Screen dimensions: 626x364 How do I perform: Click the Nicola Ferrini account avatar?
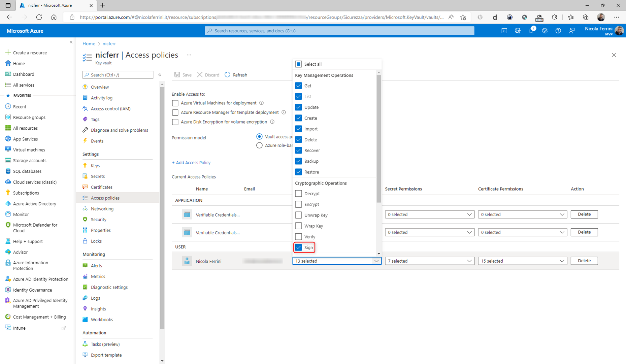pos(619,31)
